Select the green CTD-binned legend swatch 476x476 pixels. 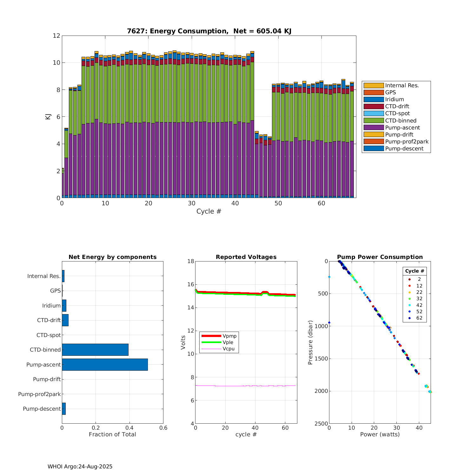tap(374, 121)
